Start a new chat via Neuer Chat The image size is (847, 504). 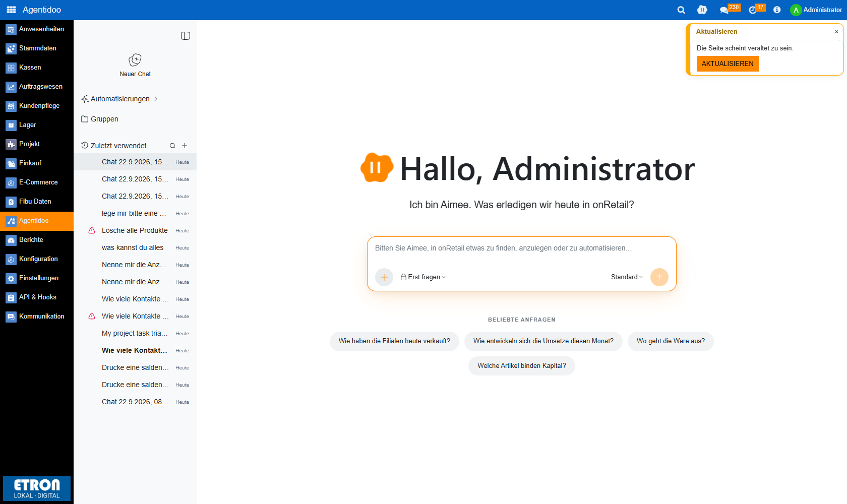tap(135, 65)
